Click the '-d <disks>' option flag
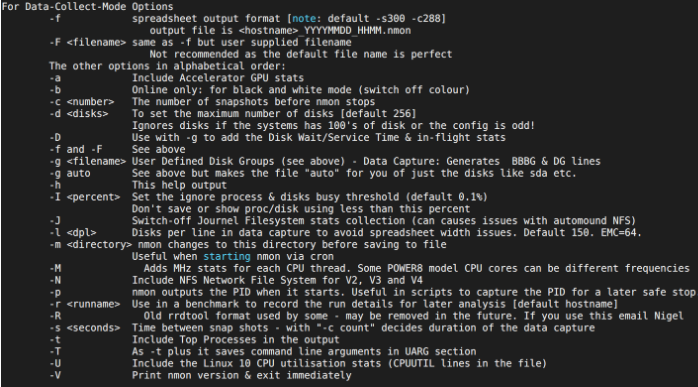The height and width of the screenshot is (387, 698). (79, 114)
